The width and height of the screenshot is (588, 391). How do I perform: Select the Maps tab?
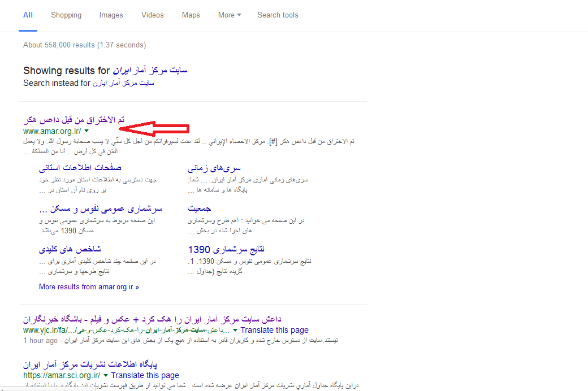[191, 15]
